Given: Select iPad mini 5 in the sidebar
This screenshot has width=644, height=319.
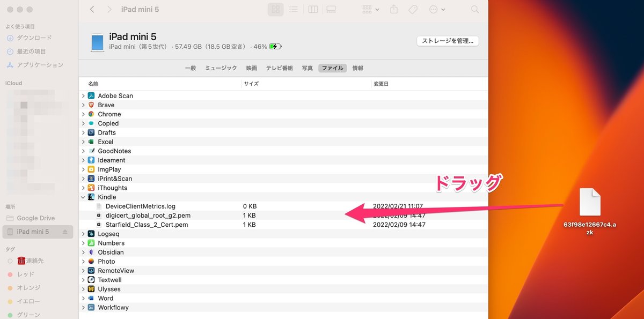Looking at the screenshot, I should [38, 232].
